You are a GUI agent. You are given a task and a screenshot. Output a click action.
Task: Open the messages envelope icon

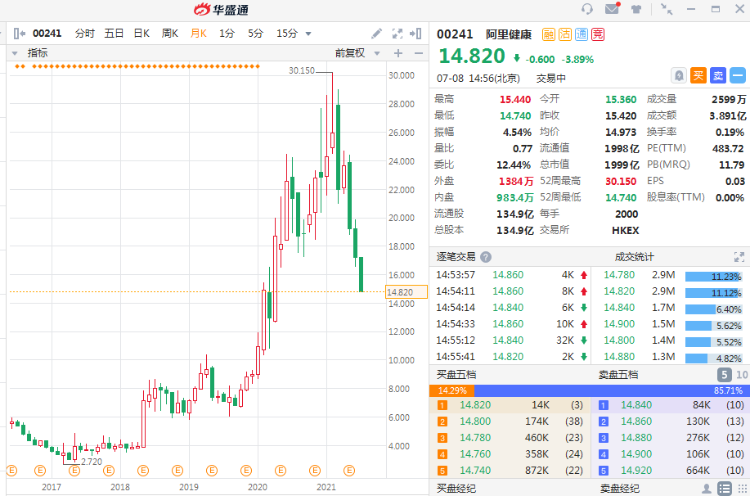pyautogui.click(x=612, y=8)
